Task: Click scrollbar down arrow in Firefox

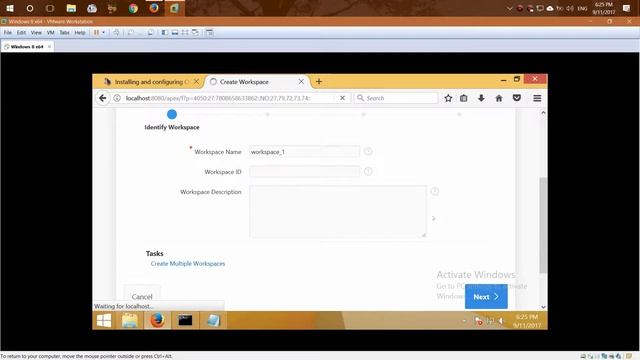Action: click(543, 307)
